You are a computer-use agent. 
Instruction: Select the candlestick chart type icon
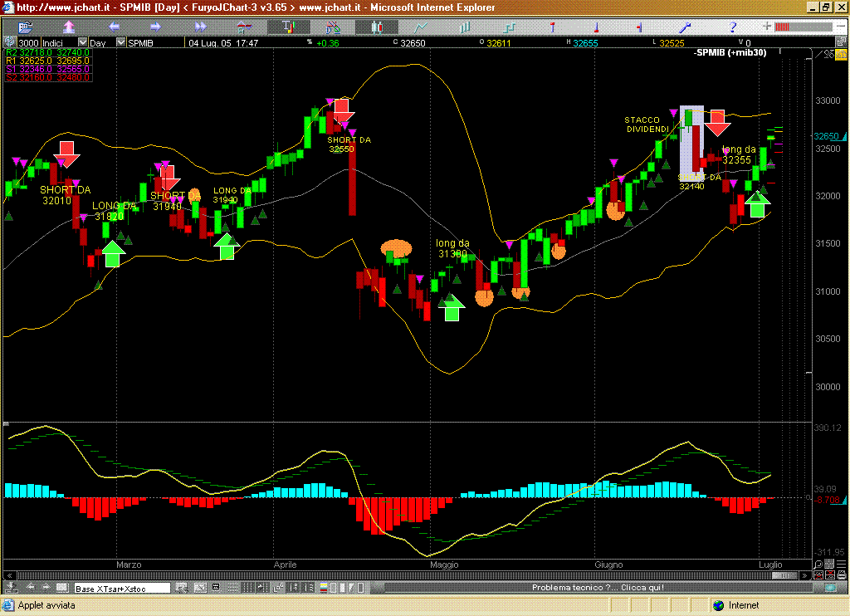pos(376,27)
